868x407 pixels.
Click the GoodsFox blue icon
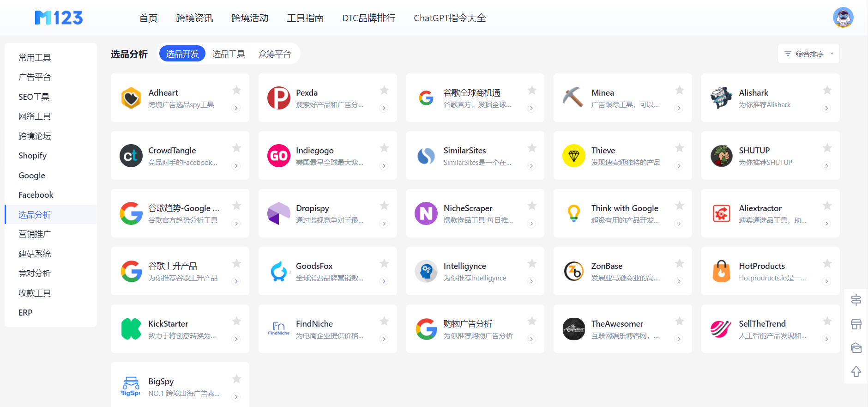tap(279, 271)
